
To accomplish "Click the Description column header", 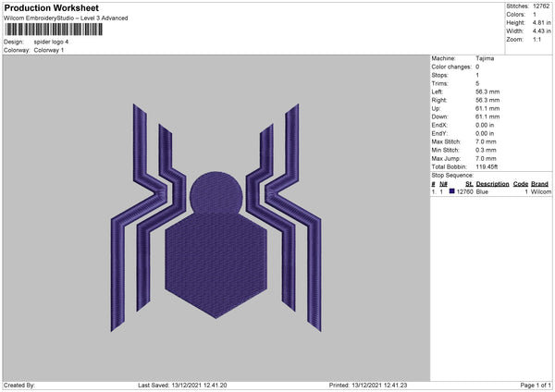I will point(492,184).
